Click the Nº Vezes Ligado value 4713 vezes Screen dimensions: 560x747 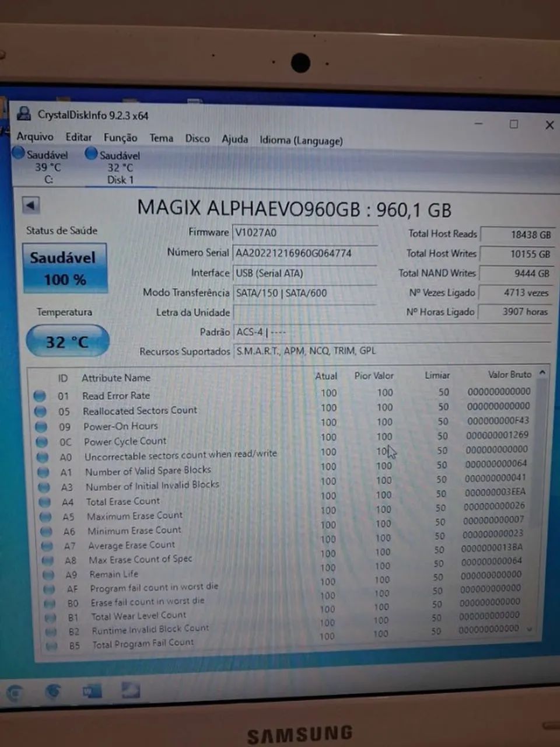[515, 292]
